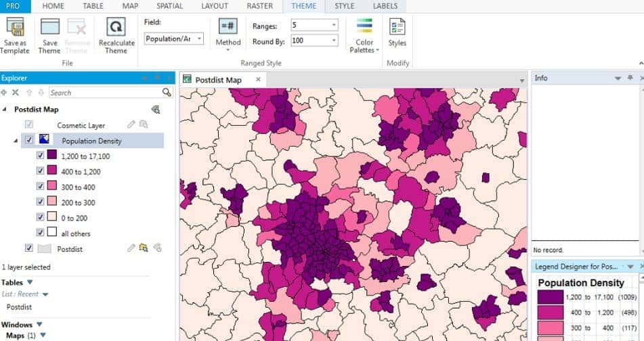
Task: Recalculate the theme
Action: pyautogui.click(x=116, y=28)
